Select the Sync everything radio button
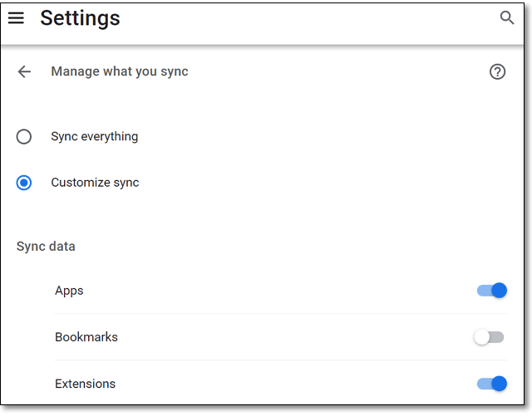Viewport: 532px width, 416px height. pyautogui.click(x=24, y=137)
